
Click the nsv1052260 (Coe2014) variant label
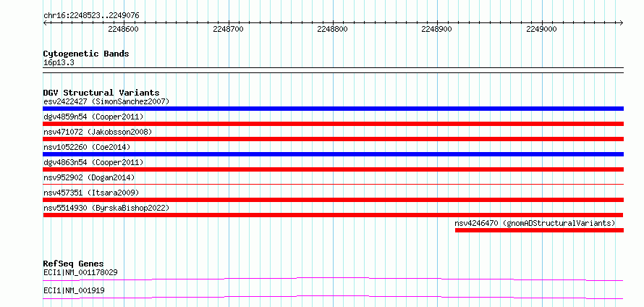(87, 147)
